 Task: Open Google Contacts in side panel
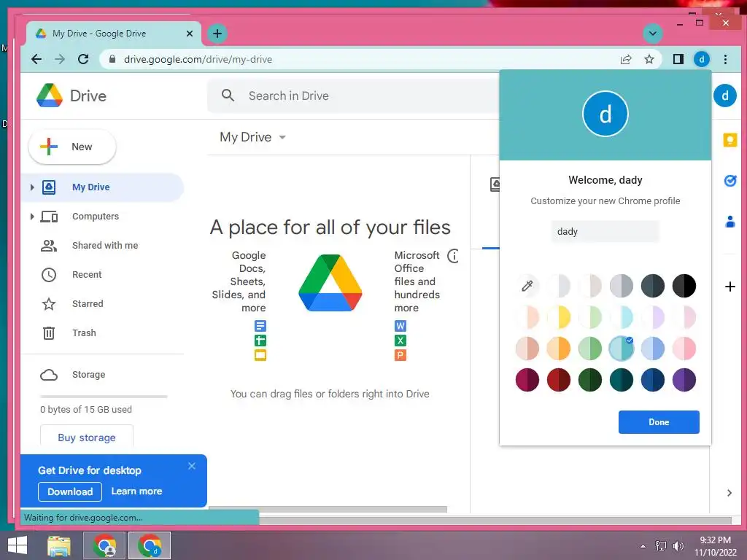coord(729,222)
